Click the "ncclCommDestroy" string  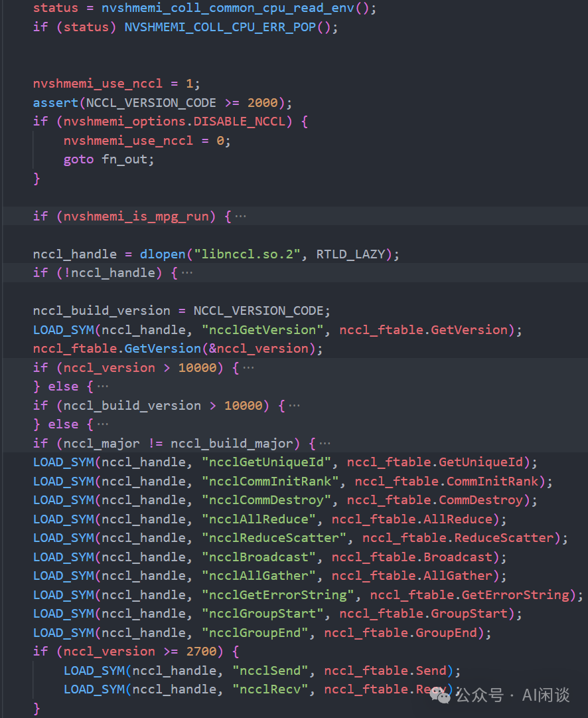pyautogui.click(x=266, y=500)
